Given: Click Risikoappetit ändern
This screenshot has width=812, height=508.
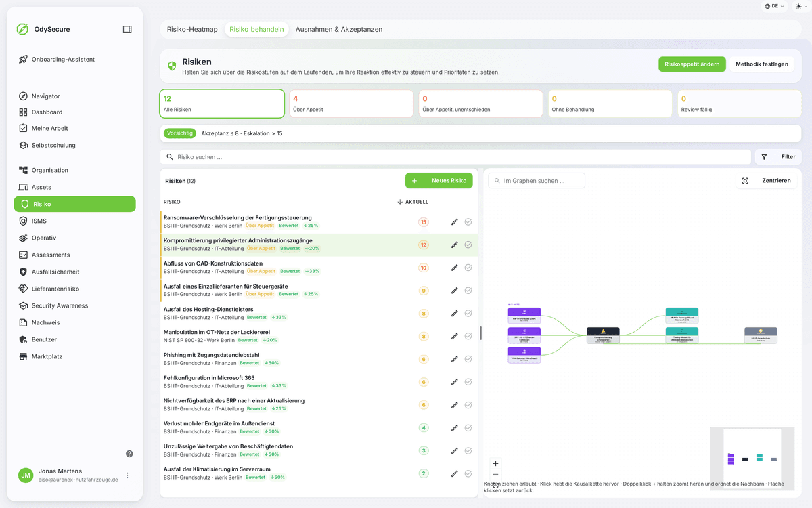Looking at the screenshot, I should 692,64.
